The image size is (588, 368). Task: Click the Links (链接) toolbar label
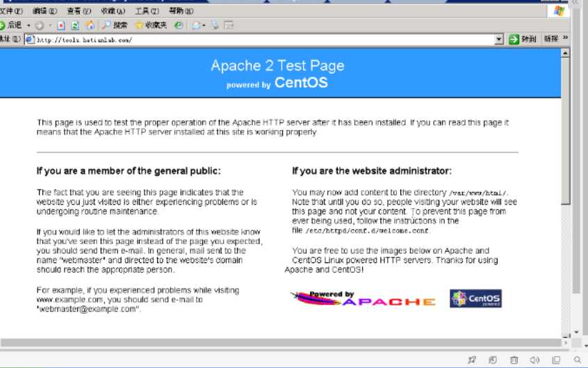[551, 38]
